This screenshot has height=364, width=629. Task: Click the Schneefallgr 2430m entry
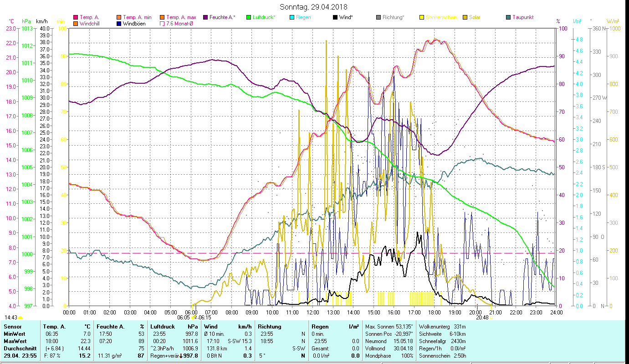click(x=442, y=341)
